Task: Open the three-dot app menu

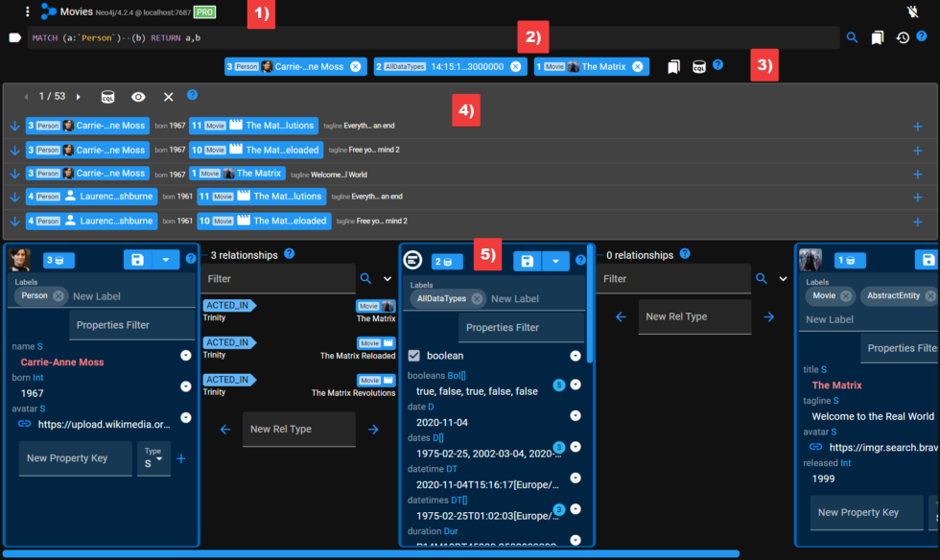Action: coord(27,12)
